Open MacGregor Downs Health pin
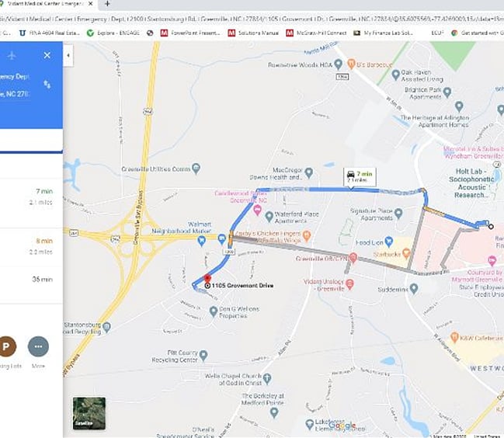 tap(308, 172)
